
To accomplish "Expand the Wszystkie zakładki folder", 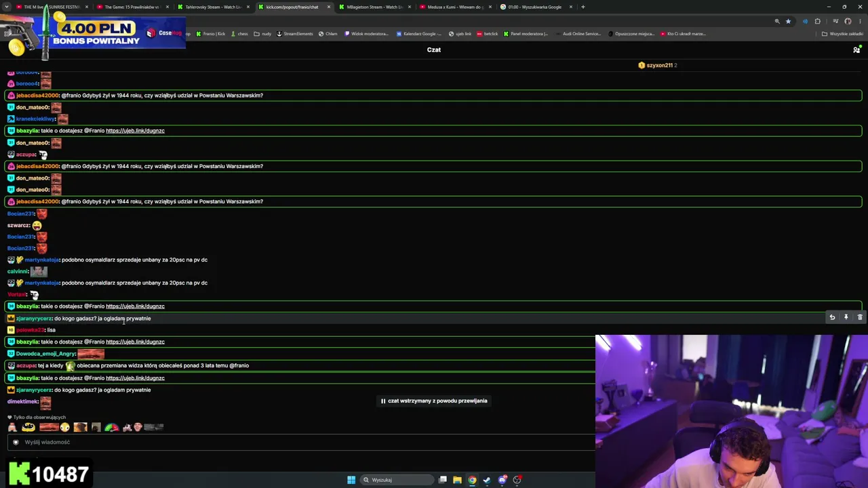I will 842,34.
